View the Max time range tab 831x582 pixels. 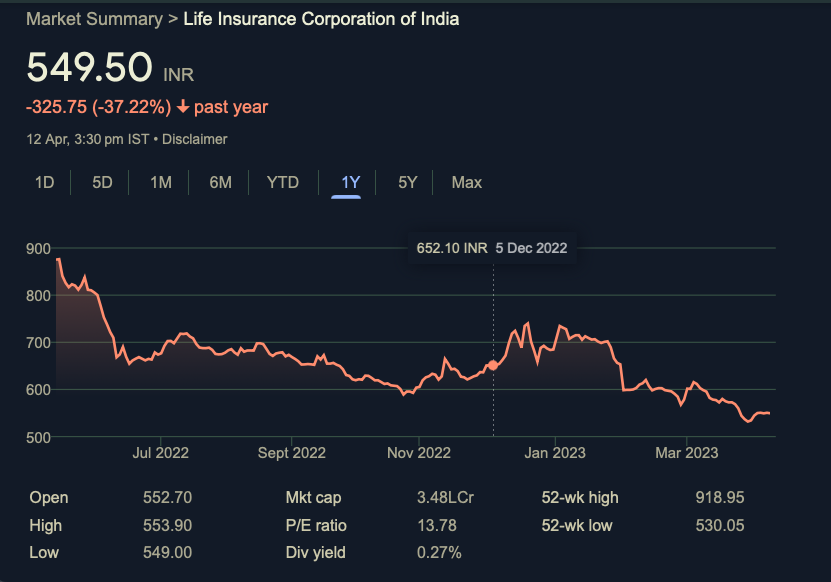pyautogui.click(x=466, y=182)
